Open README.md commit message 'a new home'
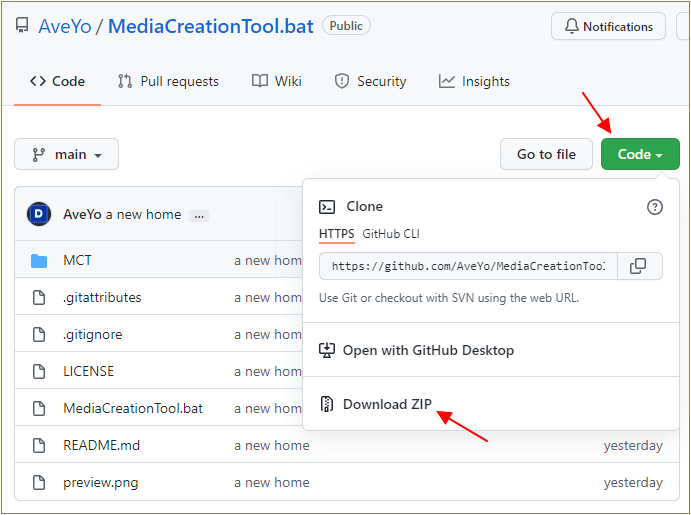Viewport: 691px width, 515px height. 271,445
